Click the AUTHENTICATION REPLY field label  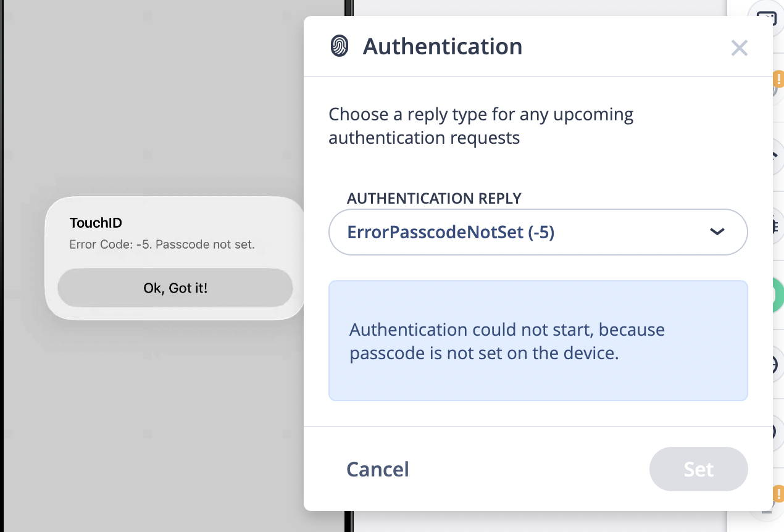click(x=434, y=198)
